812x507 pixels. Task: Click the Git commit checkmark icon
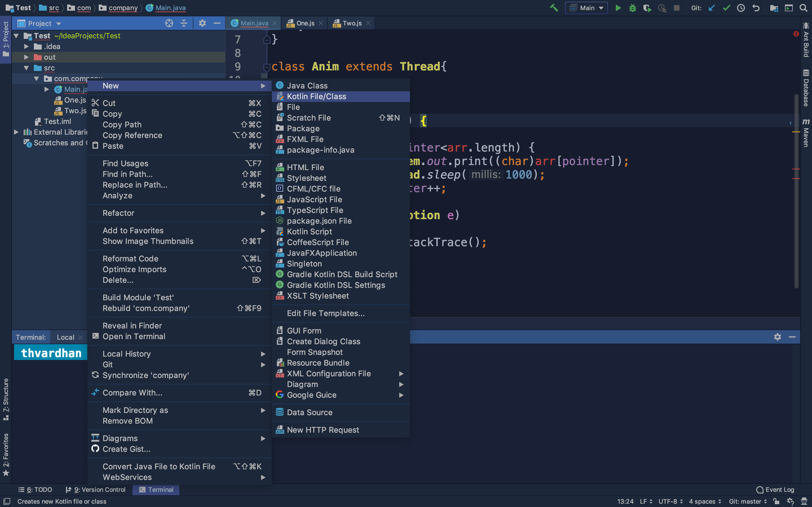pos(726,8)
